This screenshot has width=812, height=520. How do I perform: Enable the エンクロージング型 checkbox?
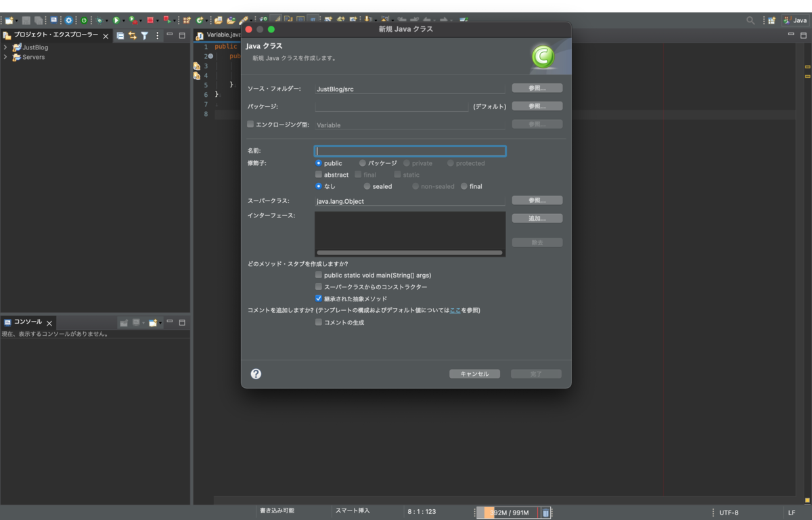[x=250, y=125]
